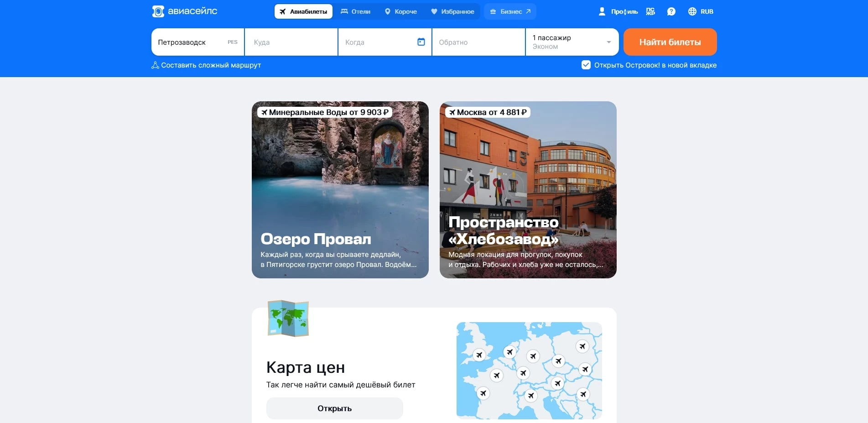Click the question-mark help icon
Viewport: 868px width, 423px height.
pos(671,11)
